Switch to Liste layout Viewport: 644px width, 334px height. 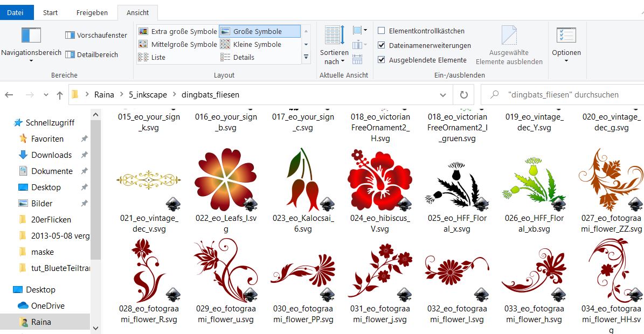[152, 58]
